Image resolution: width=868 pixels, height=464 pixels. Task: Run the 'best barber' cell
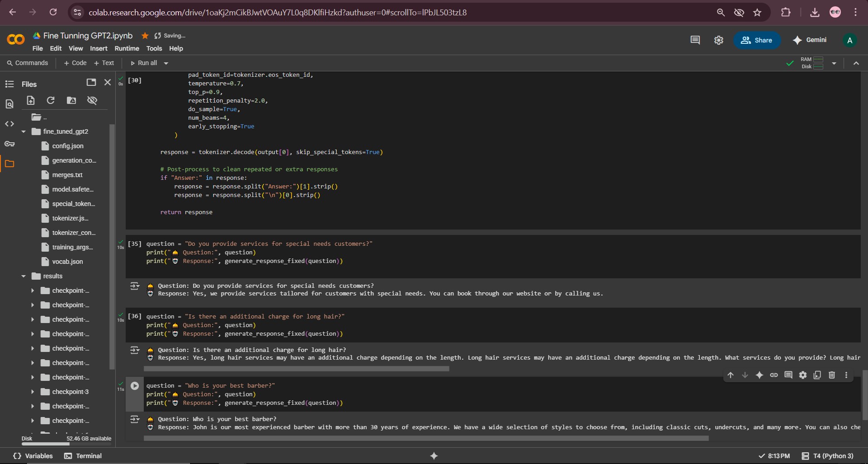click(135, 386)
